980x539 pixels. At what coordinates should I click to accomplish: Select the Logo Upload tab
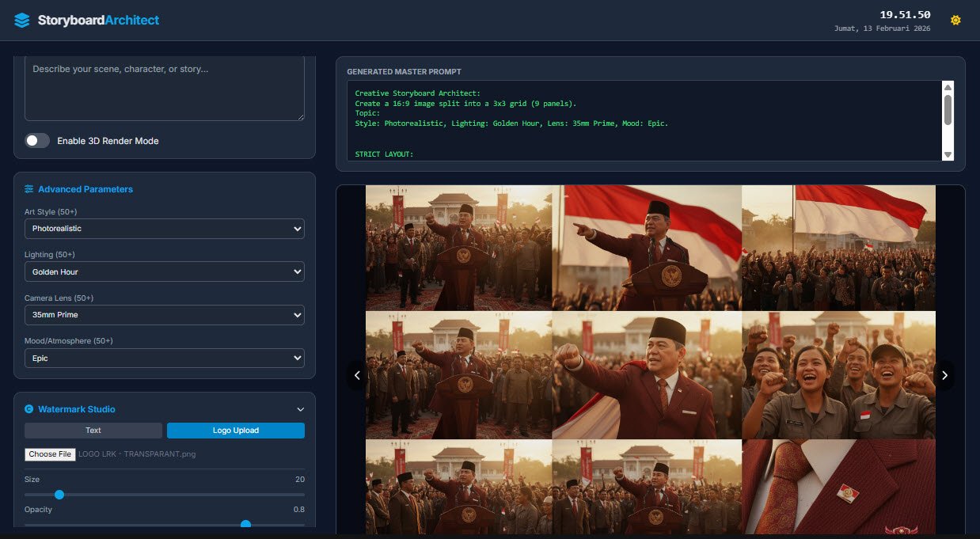click(x=236, y=431)
